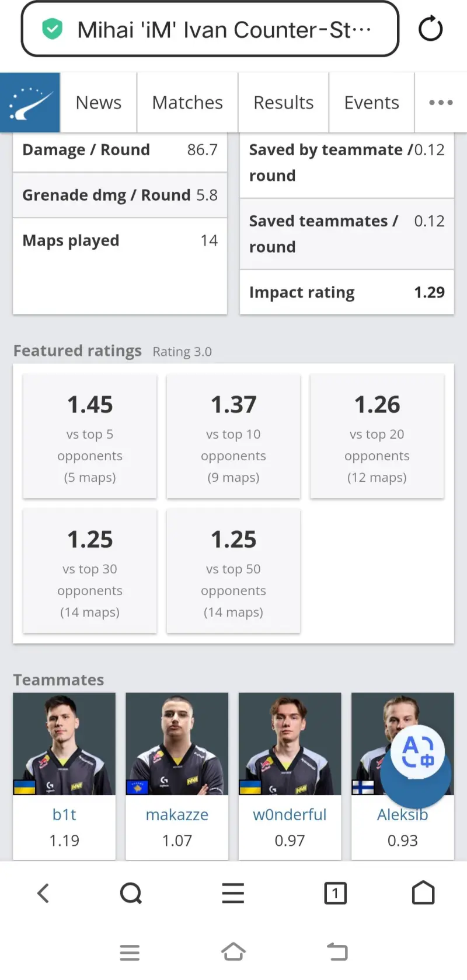Switch to the Matches tab

point(187,103)
